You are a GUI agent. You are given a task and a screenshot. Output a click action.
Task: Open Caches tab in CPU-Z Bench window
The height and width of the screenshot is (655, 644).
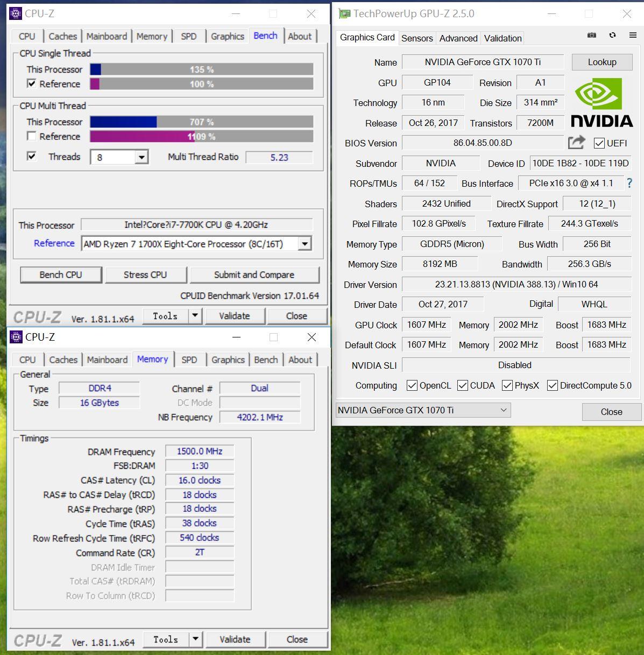[x=63, y=36]
